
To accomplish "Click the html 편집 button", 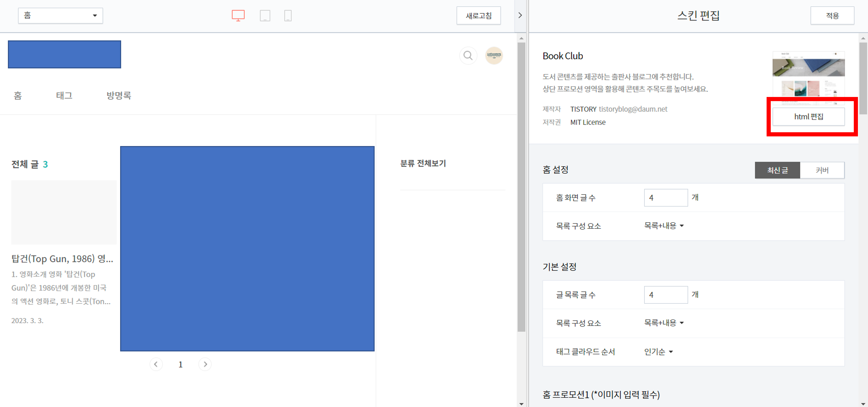I will pyautogui.click(x=809, y=116).
